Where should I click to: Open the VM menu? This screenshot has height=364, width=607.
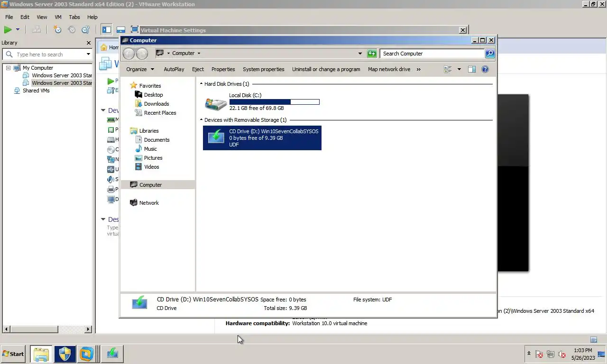pos(58,17)
